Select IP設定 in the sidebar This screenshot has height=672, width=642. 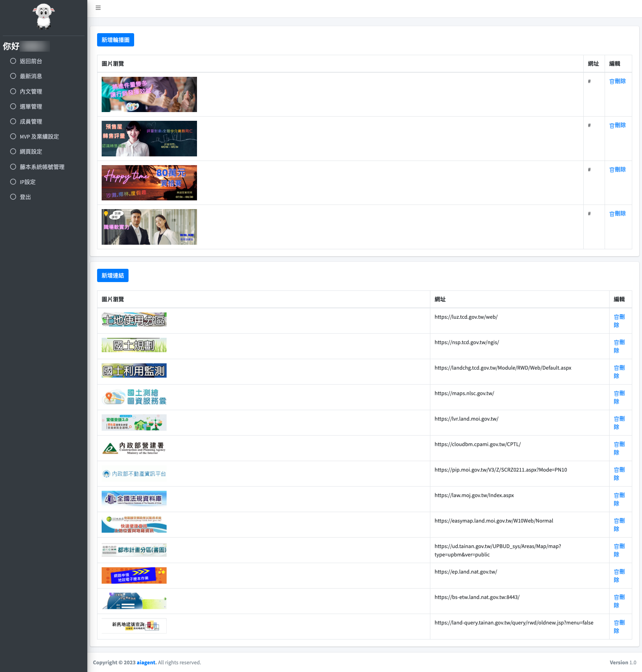[28, 182]
